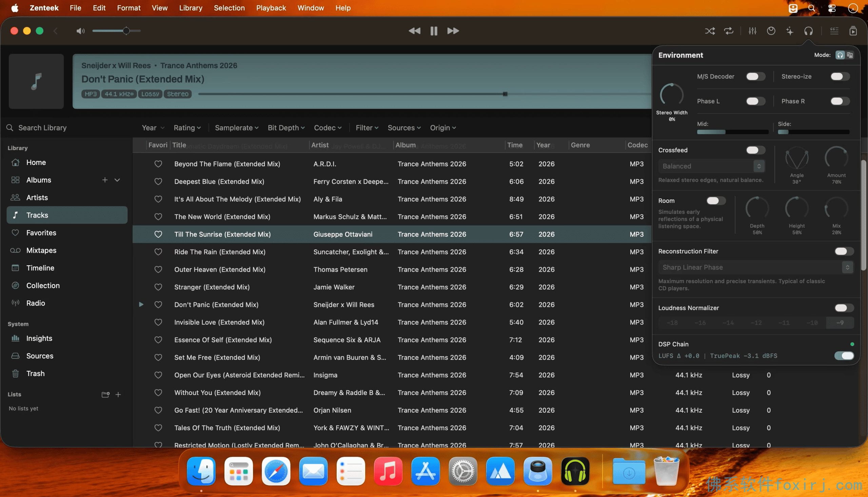Image resolution: width=868 pixels, height=497 pixels.
Task: Click the track progress bar marker
Action: pyautogui.click(x=505, y=94)
